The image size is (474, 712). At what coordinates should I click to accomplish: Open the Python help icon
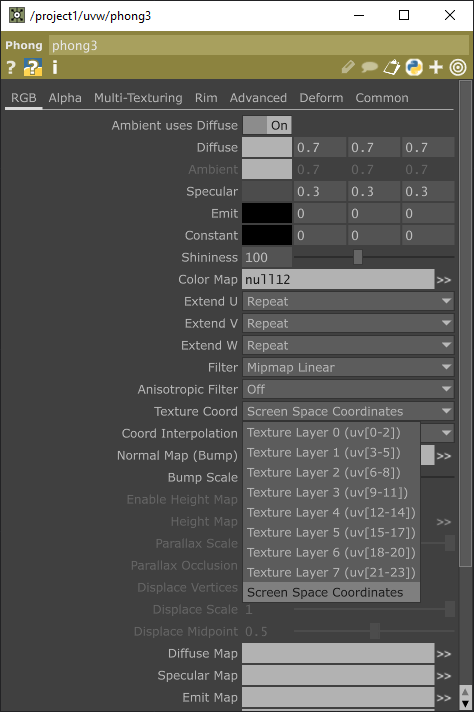pyautogui.click(x=33, y=68)
